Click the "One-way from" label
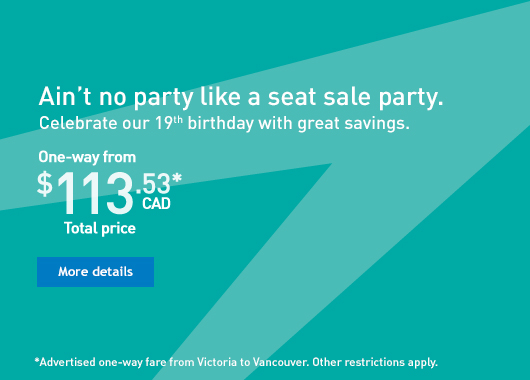 coord(87,157)
